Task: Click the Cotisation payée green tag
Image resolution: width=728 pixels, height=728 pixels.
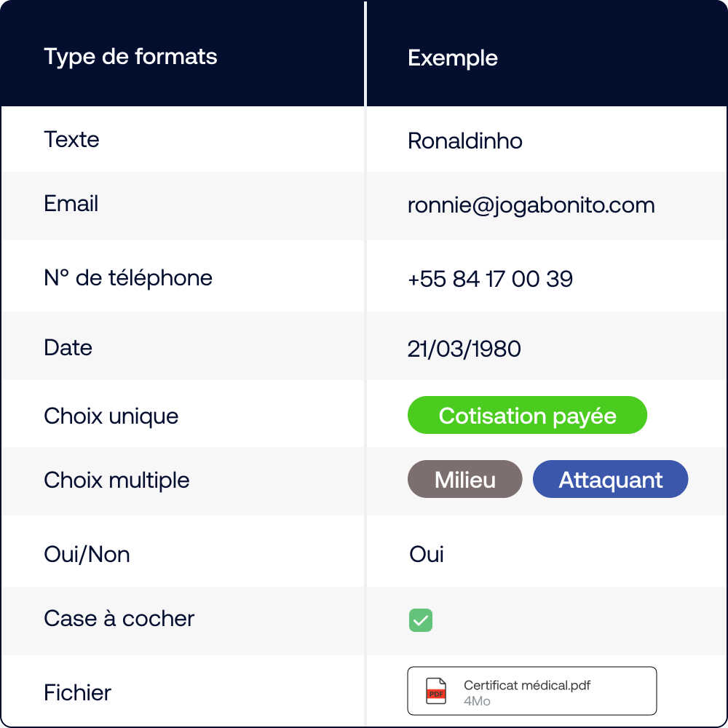Action: tap(527, 415)
